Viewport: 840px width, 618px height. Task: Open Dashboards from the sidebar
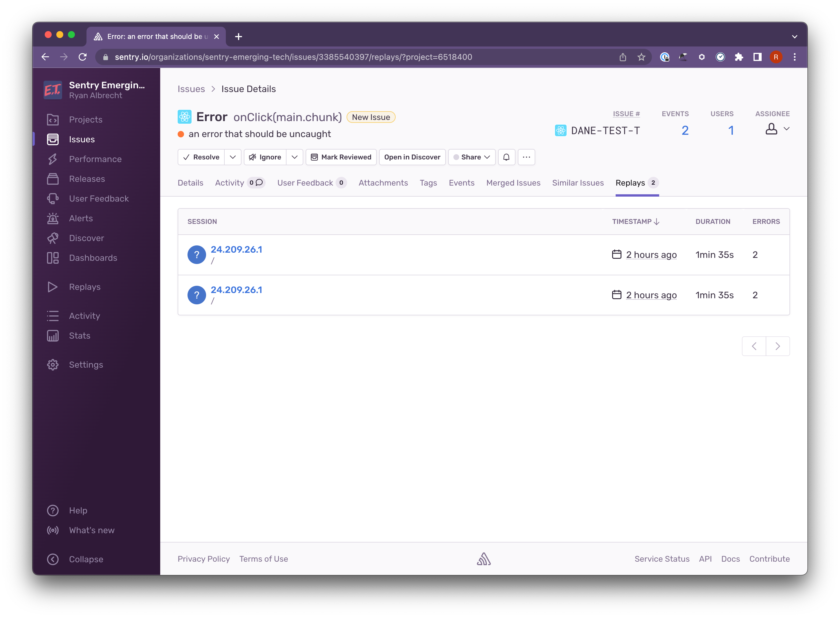pyautogui.click(x=93, y=258)
